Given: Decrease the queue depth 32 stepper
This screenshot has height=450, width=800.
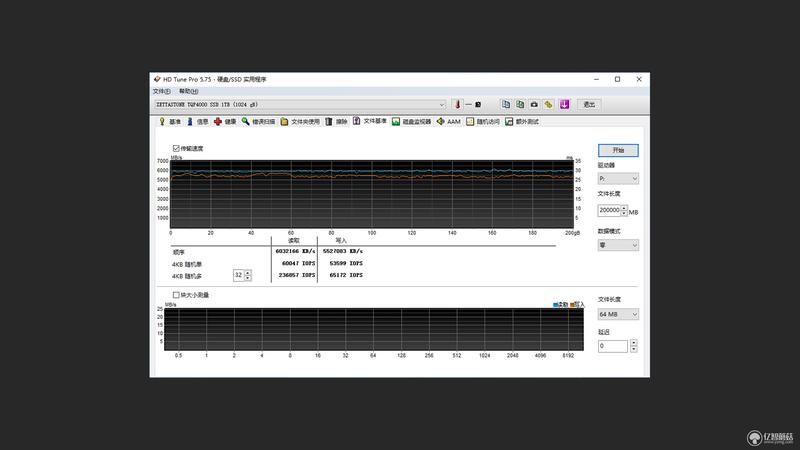Looking at the screenshot, I should point(248,278).
